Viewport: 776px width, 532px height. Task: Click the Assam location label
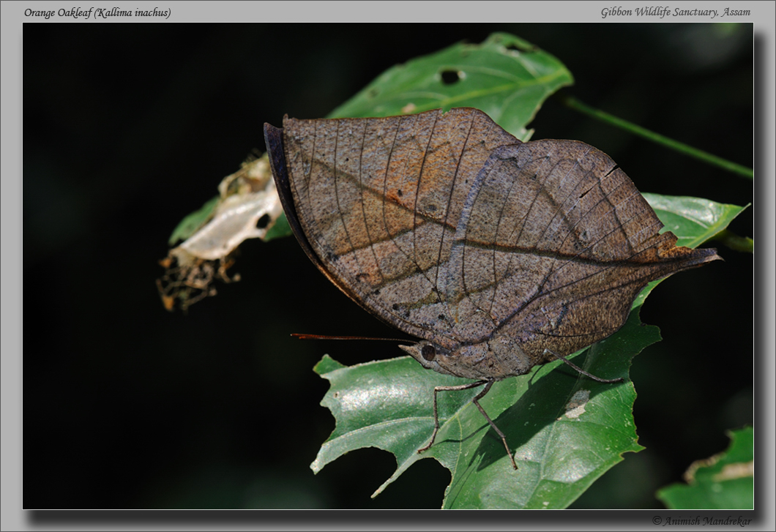[x=736, y=12]
